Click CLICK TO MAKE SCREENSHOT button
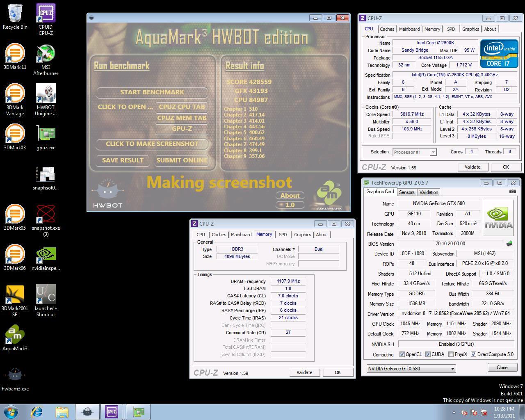Image resolution: width=525 pixels, height=420 pixels. (152, 144)
